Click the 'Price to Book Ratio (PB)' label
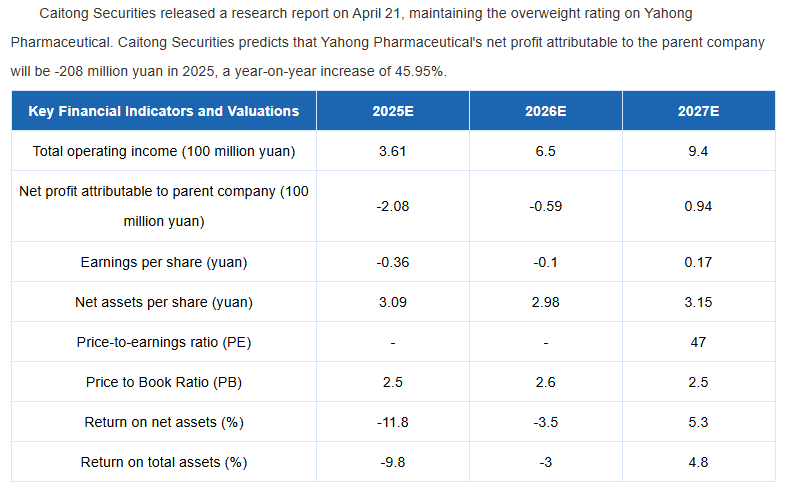The height and width of the screenshot is (488, 788). [x=164, y=382]
